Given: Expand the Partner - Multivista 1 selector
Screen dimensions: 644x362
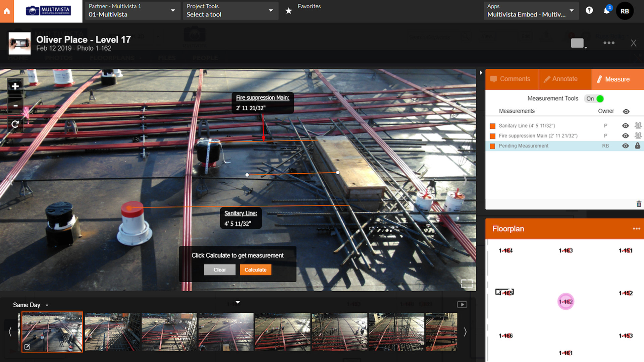Looking at the screenshot, I should click(x=173, y=11).
